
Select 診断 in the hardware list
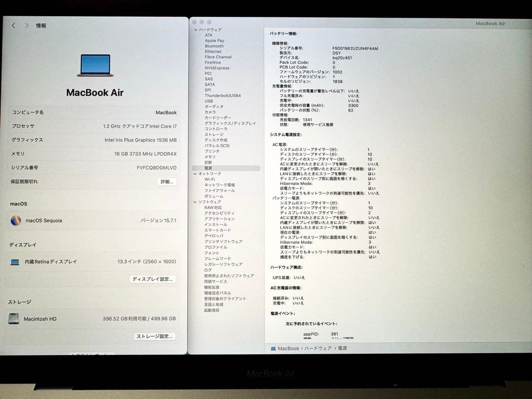coord(207,163)
